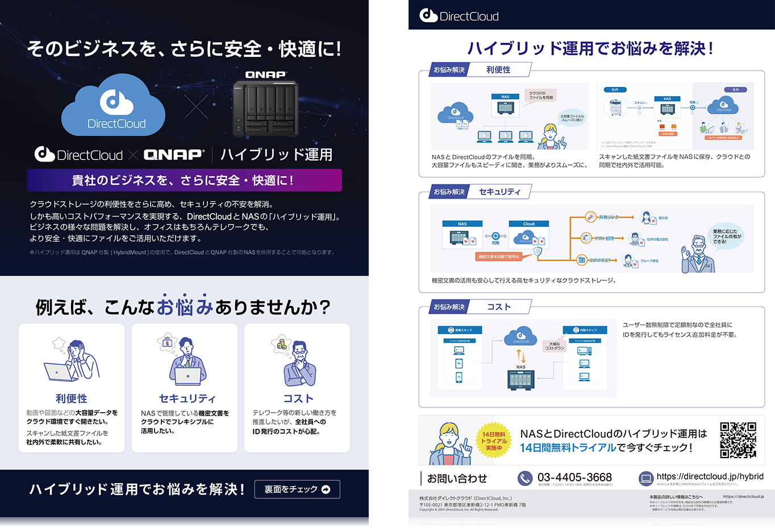The height and width of the screenshot is (532, 775).
Task: Click the 機密文書を自動で暗号化 orange label
Action: coord(499,256)
